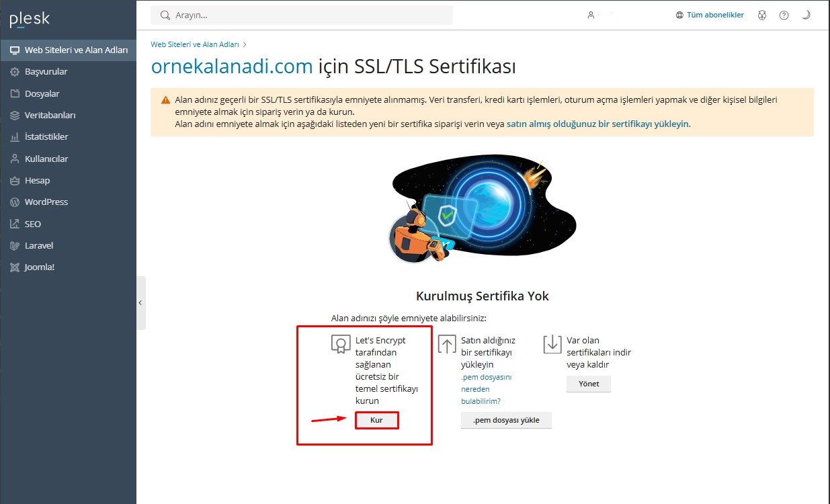This screenshot has height=504, width=830.
Task: Toggle dark mode with the moon icon
Action: 806,15
